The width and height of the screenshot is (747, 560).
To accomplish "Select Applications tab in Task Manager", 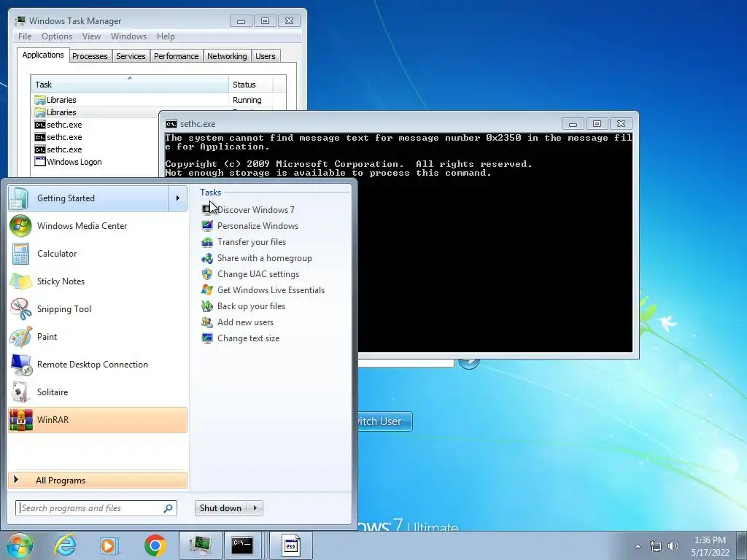I will (43, 55).
